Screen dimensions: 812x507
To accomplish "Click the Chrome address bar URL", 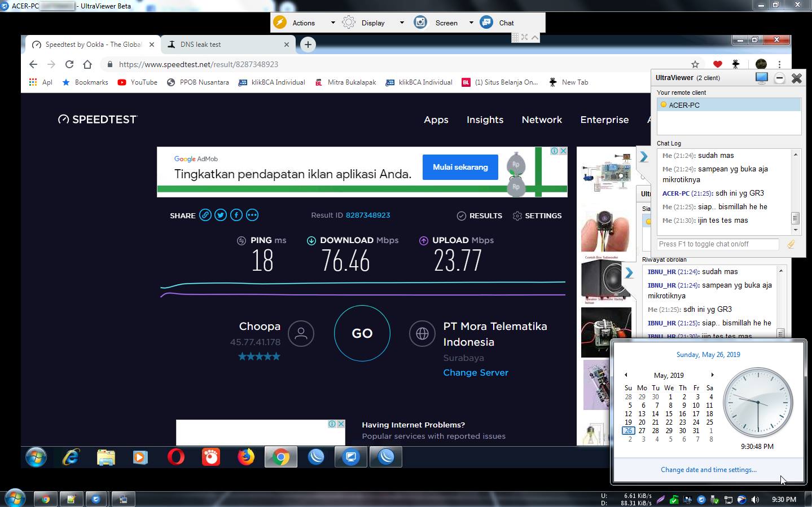I will [x=199, y=64].
